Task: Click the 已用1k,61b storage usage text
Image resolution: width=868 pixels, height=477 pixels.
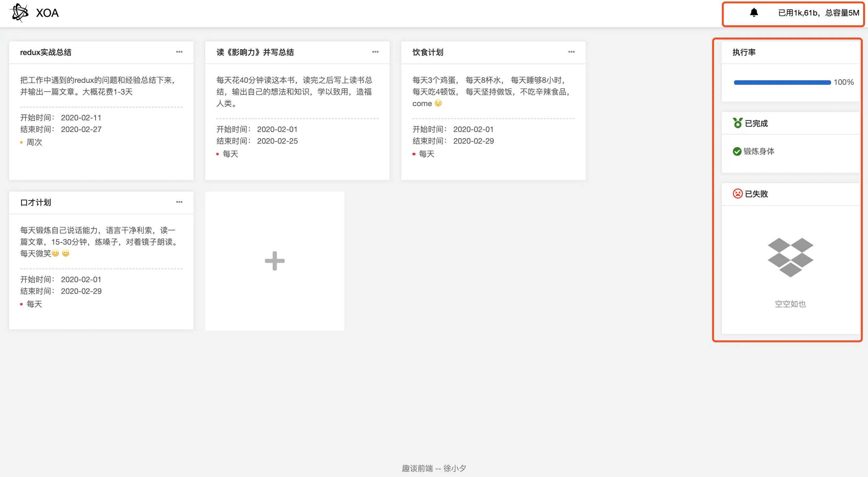Action: tap(818, 13)
